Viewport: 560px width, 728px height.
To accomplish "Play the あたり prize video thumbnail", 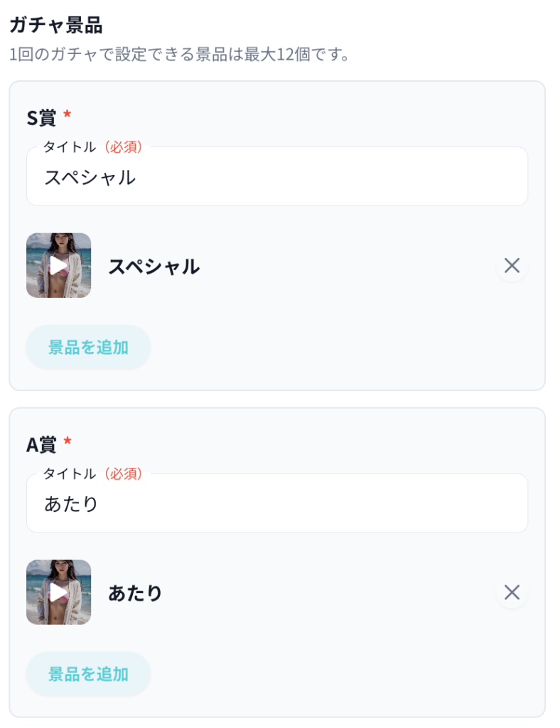I will tap(58, 592).
